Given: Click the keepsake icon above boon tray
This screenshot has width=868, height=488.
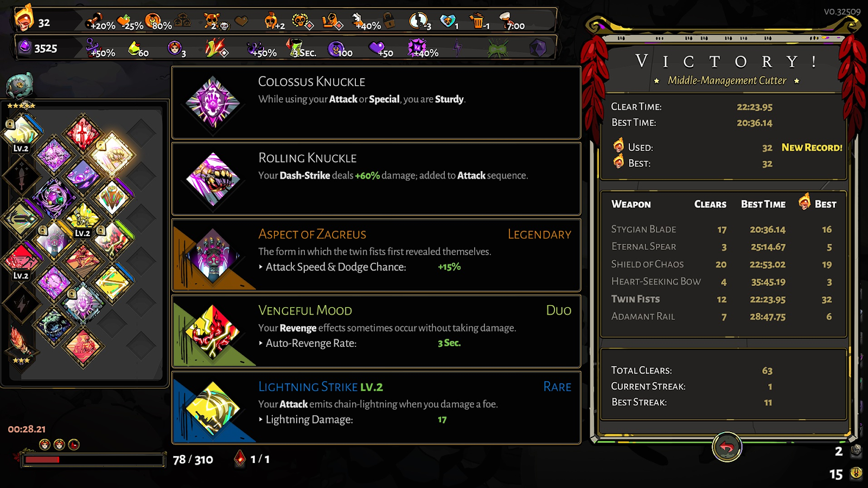Looking at the screenshot, I should tap(20, 86).
